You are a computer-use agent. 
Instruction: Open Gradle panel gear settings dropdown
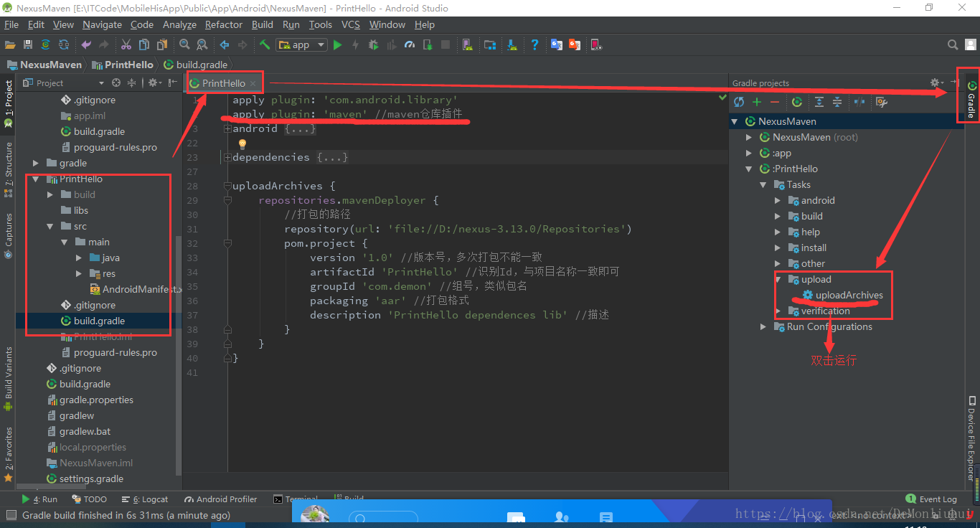coord(936,83)
